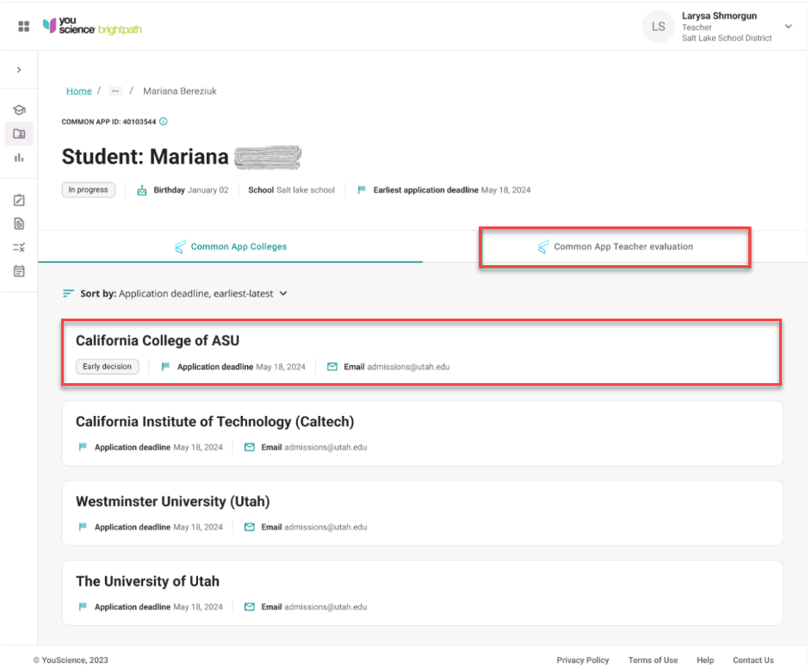The width and height of the screenshot is (812, 669).
Task: Select the Common App Colleges tab
Action: click(231, 247)
